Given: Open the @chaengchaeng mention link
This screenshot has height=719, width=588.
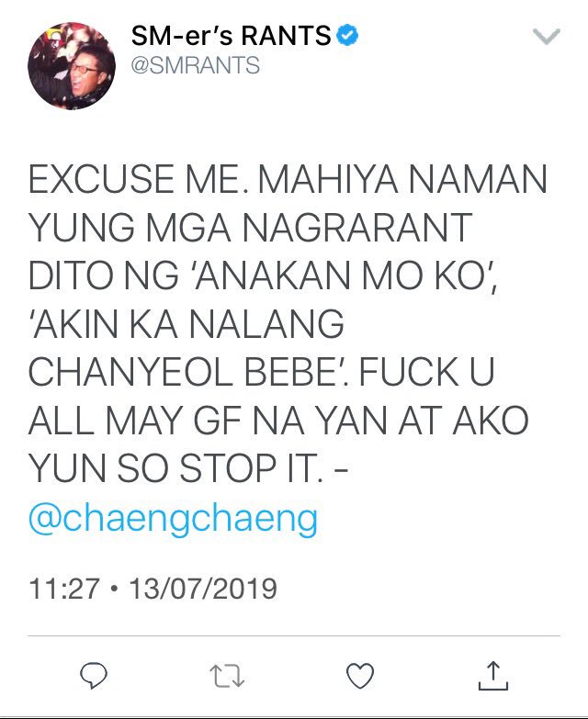Looking at the screenshot, I should tap(173, 518).
